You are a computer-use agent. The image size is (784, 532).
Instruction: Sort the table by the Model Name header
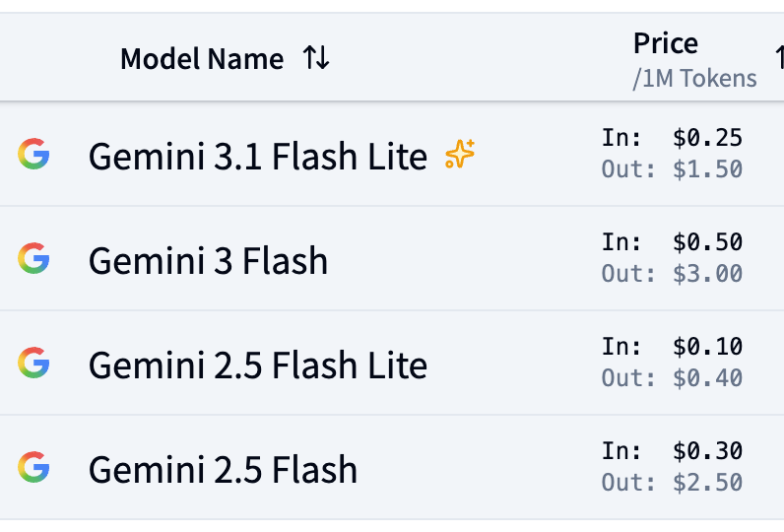[202, 58]
